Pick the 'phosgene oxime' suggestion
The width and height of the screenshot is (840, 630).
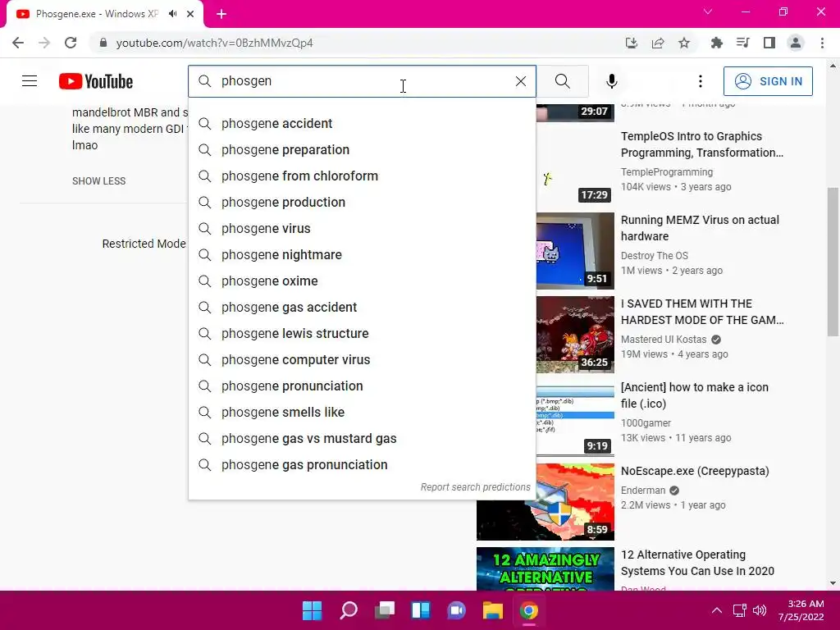coord(362,281)
